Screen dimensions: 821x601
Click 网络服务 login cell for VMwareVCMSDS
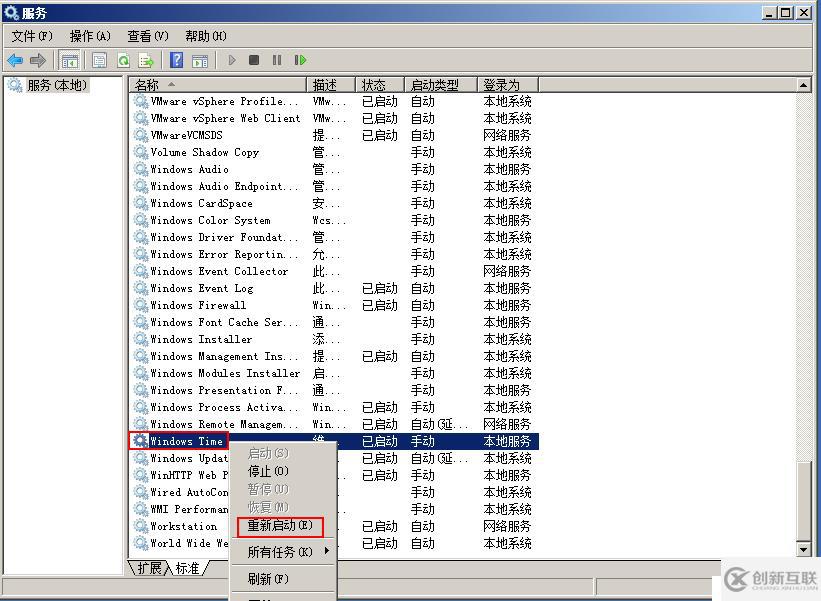507,135
